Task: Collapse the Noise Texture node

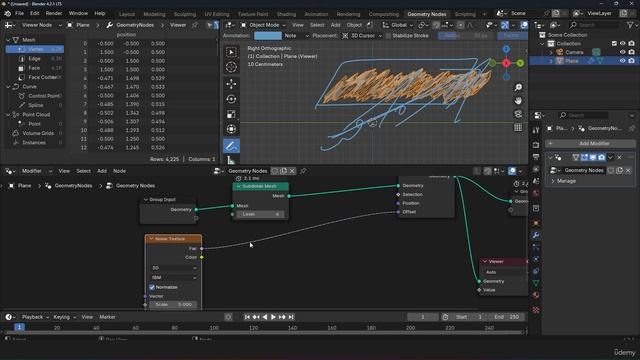Action: click(x=151, y=239)
